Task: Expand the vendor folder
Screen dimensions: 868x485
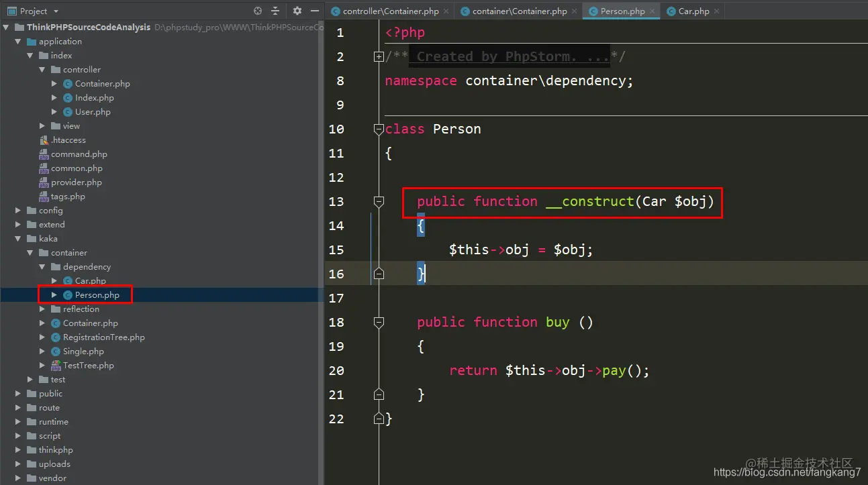Action: (18, 478)
